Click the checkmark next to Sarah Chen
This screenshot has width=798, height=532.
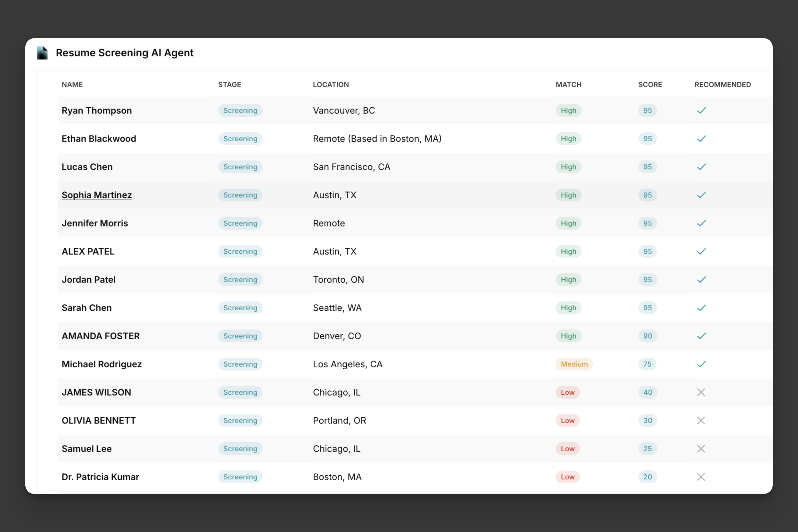tap(701, 307)
